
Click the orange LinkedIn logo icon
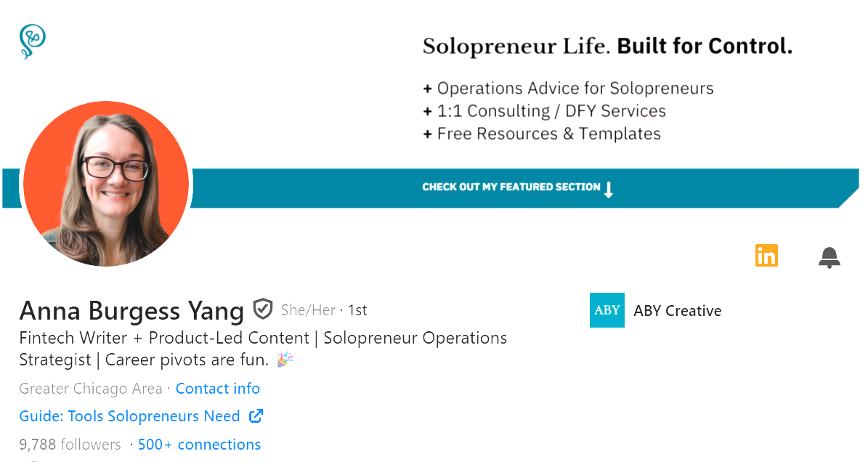tap(766, 256)
